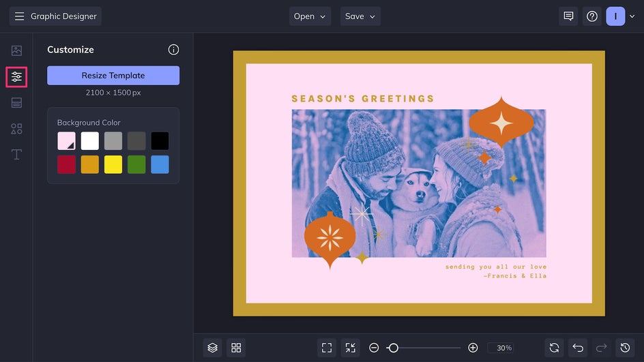Open the feedback comment icon
Screen dimensions: 644x362
coord(568,16)
